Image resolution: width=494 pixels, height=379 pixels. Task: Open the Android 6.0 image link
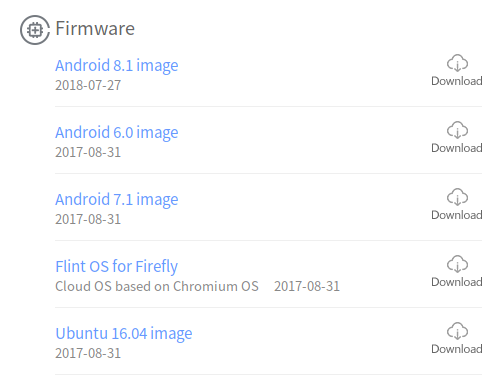click(117, 133)
